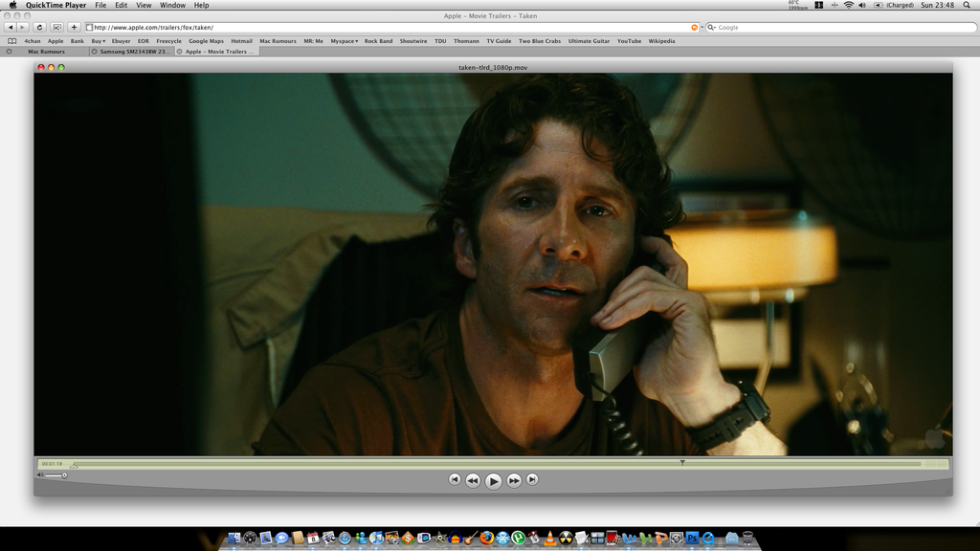Launch iChat from the Dock
This screenshot has height=551, width=980.
click(281, 538)
